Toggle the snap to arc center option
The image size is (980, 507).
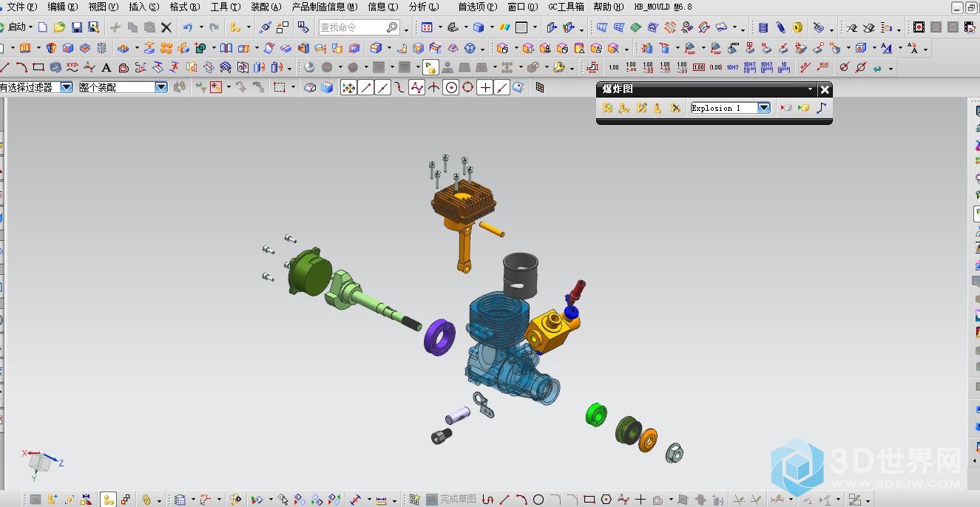click(x=451, y=87)
